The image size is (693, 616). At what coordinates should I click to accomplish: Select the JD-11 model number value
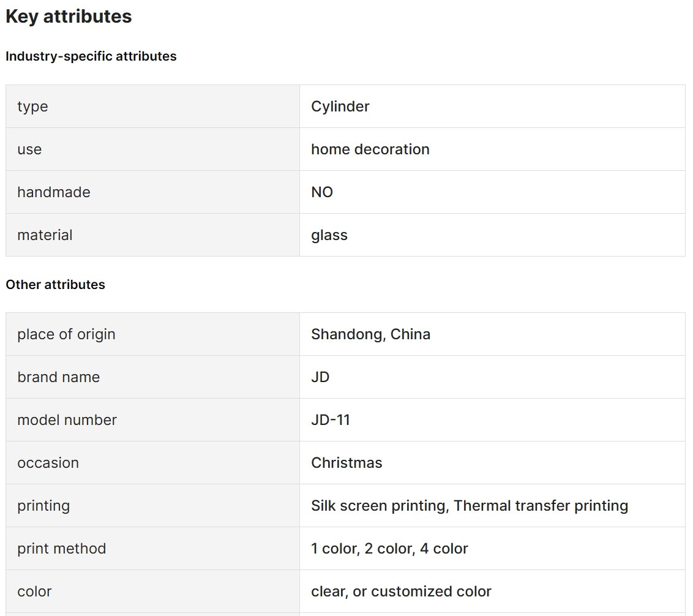331,419
